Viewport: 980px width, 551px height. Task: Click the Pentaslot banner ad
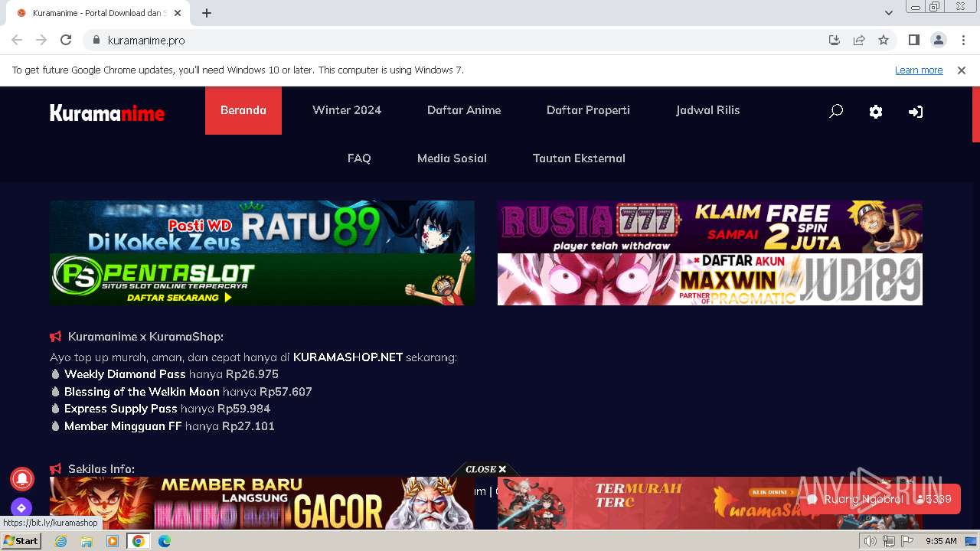[x=262, y=279]
